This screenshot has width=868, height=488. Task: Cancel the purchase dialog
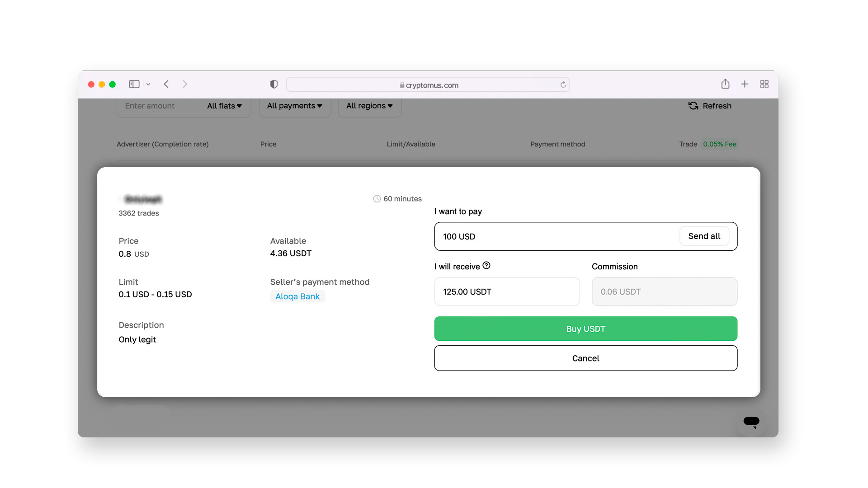pyautogui.click(x=585, y=358)
